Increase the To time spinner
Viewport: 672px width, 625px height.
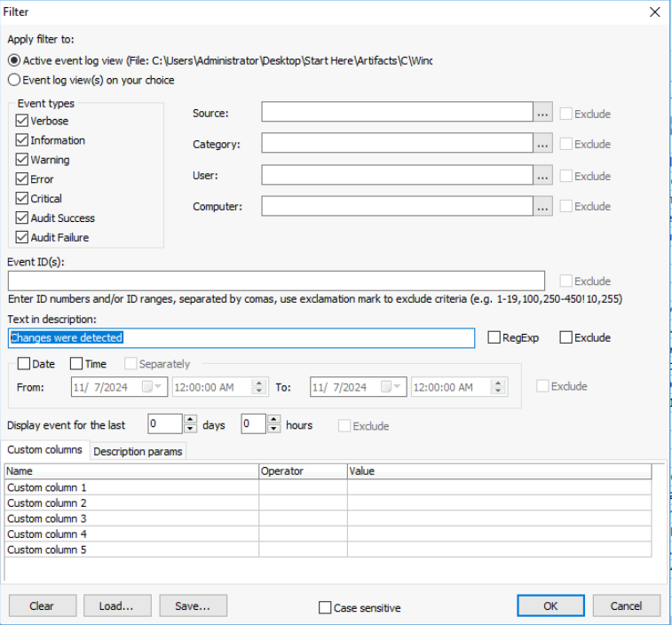click(x=498, y=383)
